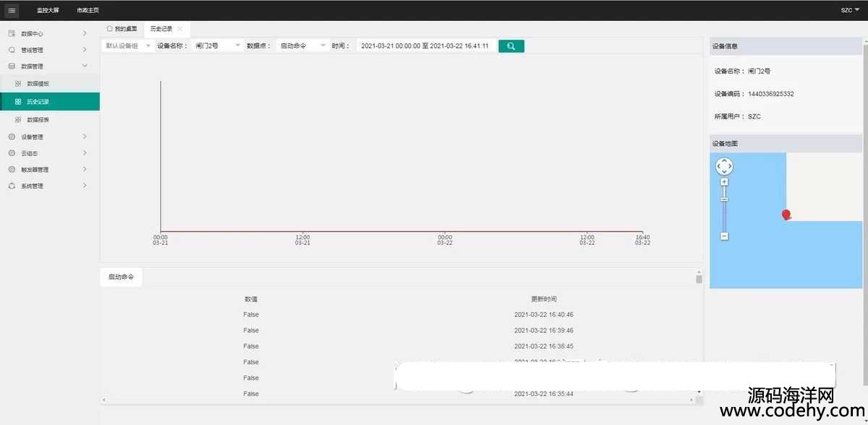
Task: Switch to the 我的桌面 tab
Action: (122, 28)
